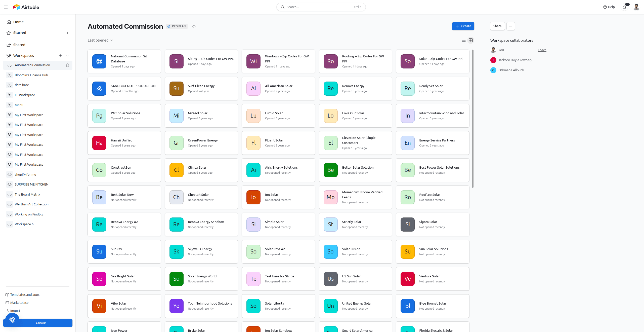The height and width of the screenshot is (332, 644).
Task: Open Lumio Solar base icon
Action: [253, 116]
